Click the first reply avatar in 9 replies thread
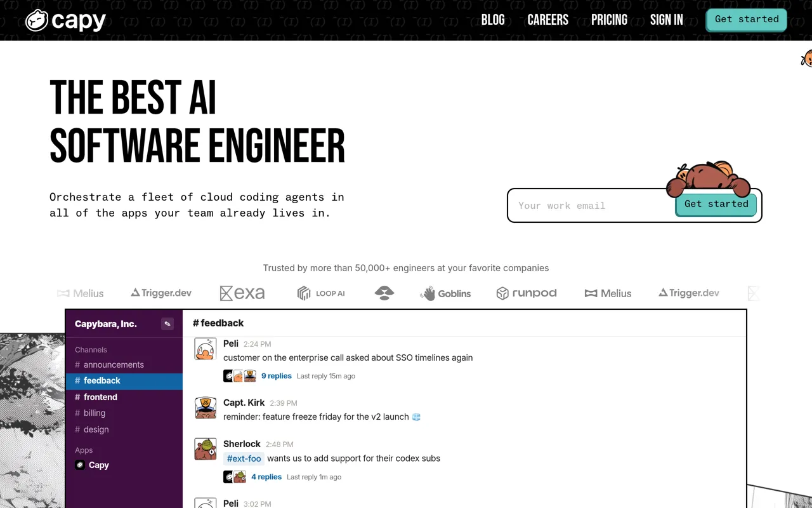 point(228,376)
